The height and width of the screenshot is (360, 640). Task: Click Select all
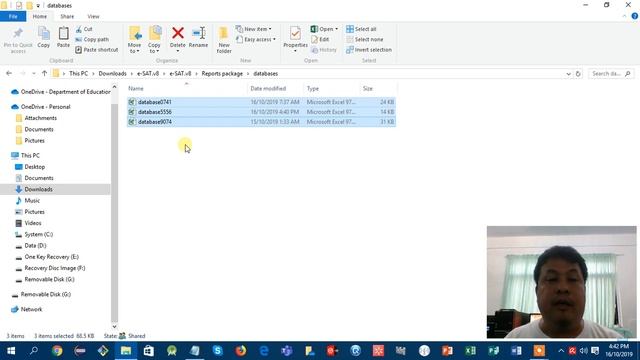[x=361, y=29]
